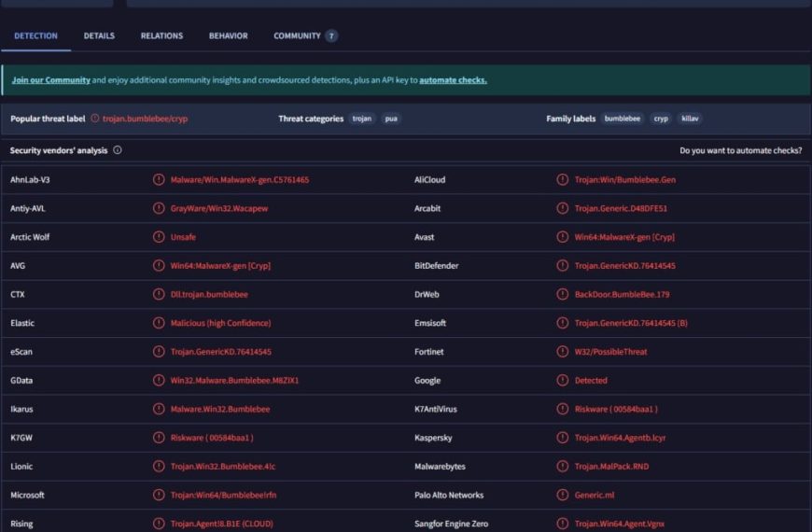Click Win32.Malware.Bumblebee.M8ZIX1 detection
This screenshot has width=812, height=532.
(x=234, y=380)
